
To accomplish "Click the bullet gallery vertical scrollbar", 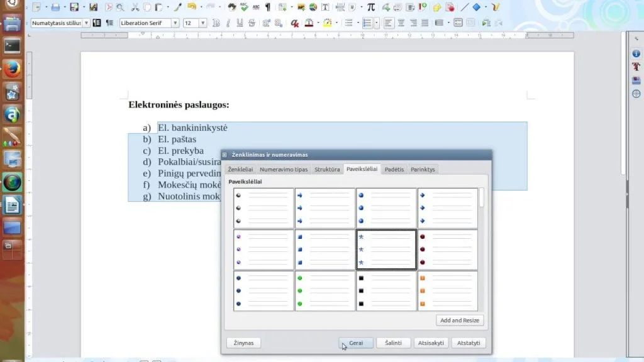I will point(481,250).
